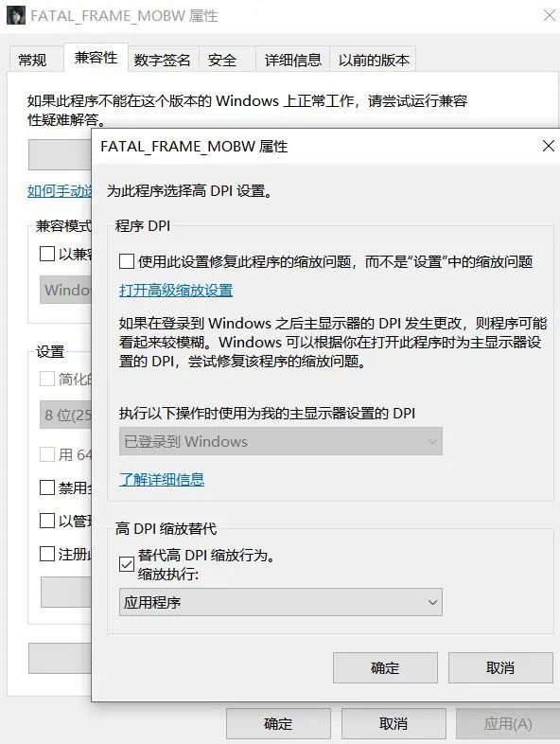This screenshot has height=744, width=560.
Task: Switch to the 常规 tab
Action: click(x=32, y=60)
